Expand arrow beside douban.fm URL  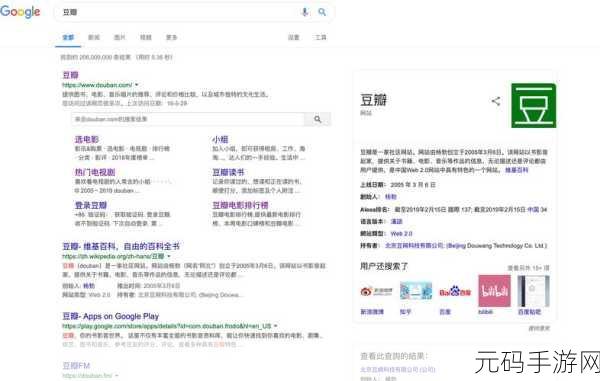[117, 376]
